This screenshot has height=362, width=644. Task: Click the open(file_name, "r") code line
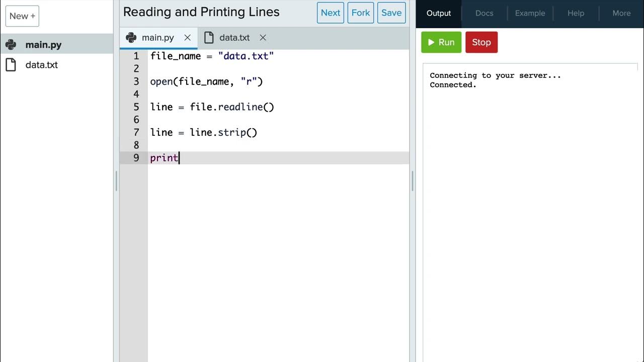[206, 81]
